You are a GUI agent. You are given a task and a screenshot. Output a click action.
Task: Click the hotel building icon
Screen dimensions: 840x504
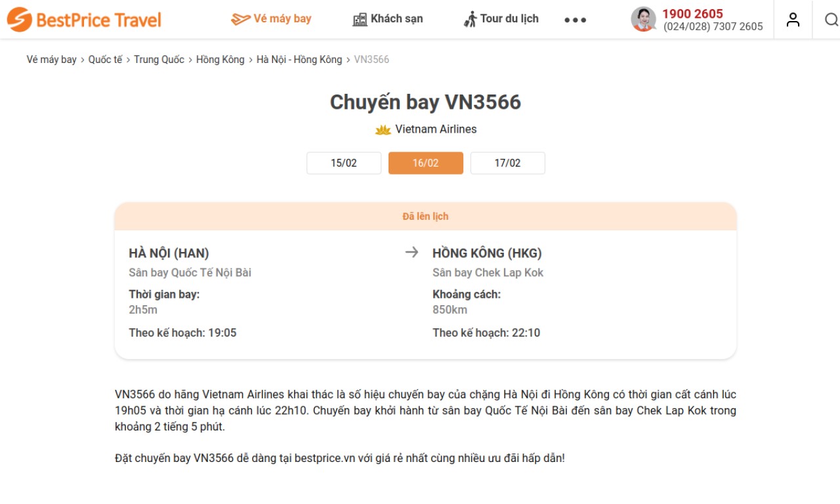[360, 20]
